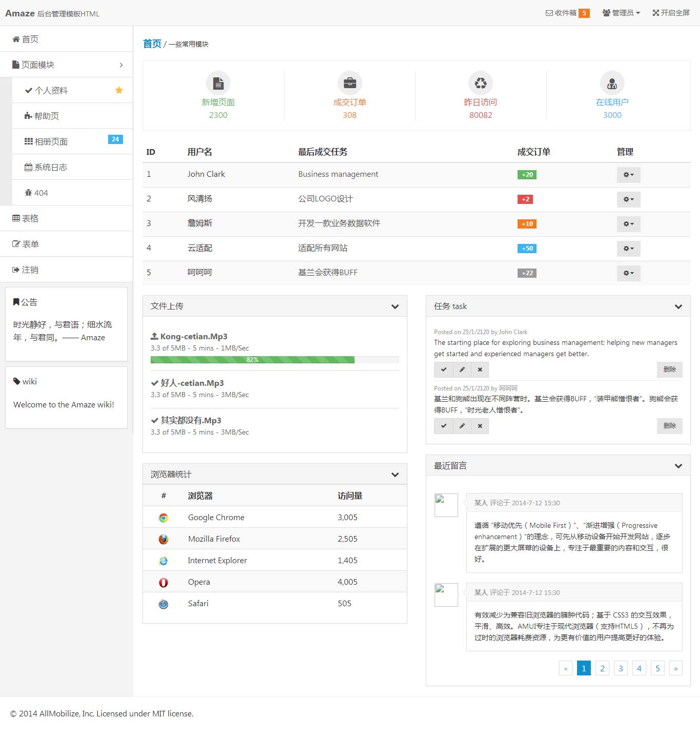Open 表单 in the sidebar
This screenshot has height=741, width=700.
coord(67,244)
